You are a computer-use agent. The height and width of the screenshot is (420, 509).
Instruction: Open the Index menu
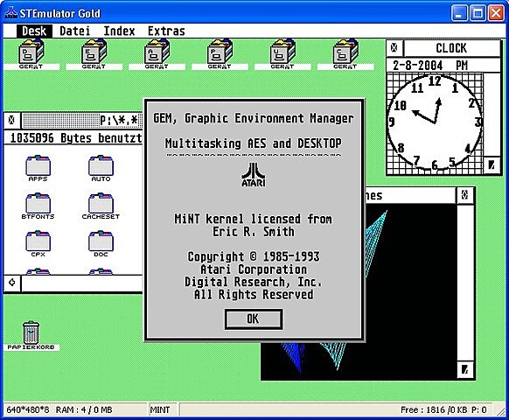click(x=119, y=31)
